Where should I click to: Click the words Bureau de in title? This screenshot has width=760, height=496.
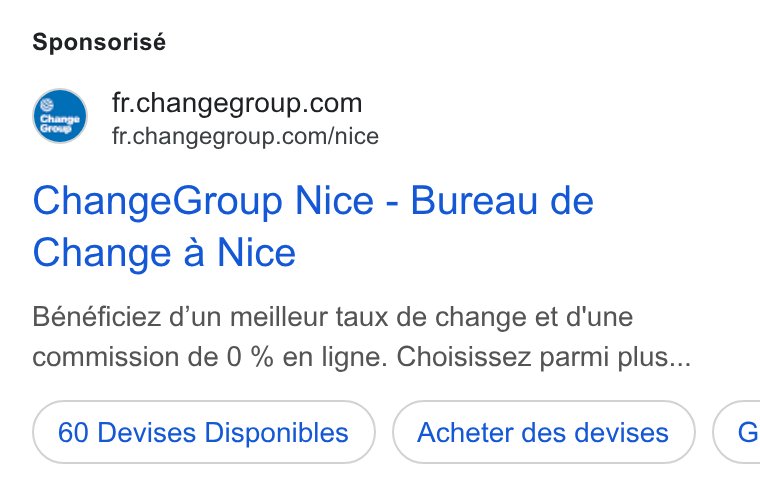pyautogui.click(x=502, y=200)
